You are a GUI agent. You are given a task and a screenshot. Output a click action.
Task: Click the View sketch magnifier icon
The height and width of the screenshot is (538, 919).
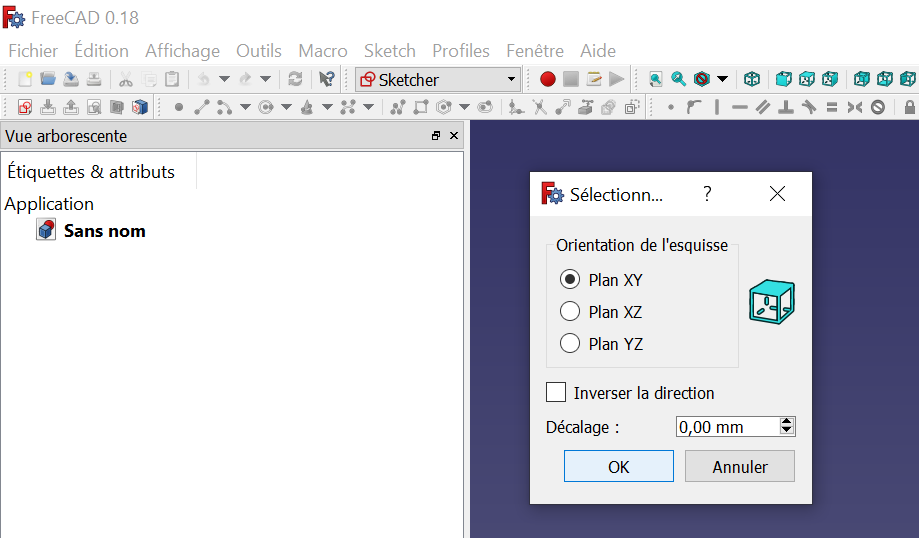[94, 107]
